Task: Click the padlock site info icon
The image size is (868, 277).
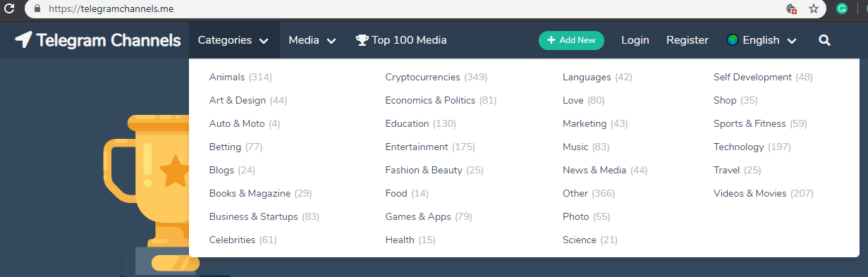Action: click(37, 9)
